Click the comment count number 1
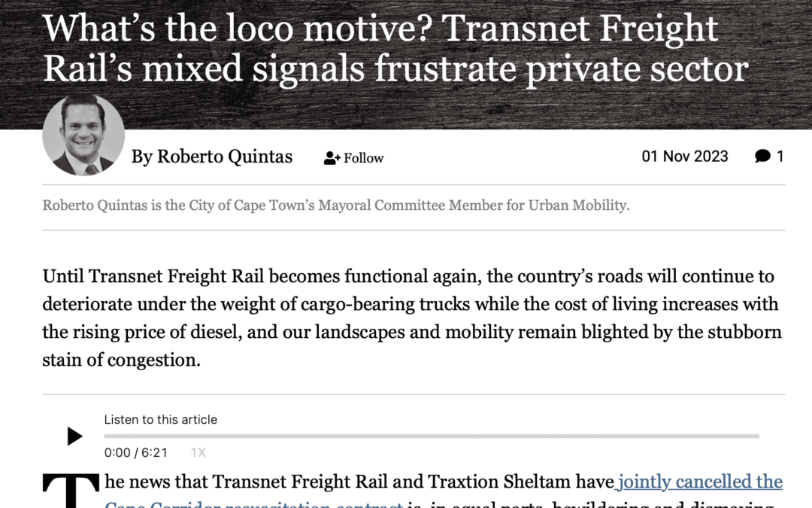The width and height of the screenshot is (812, 508). click(780, 157)
